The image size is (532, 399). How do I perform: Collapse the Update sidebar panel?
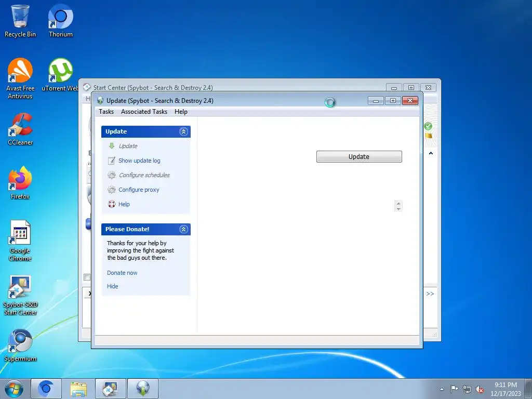183,131
